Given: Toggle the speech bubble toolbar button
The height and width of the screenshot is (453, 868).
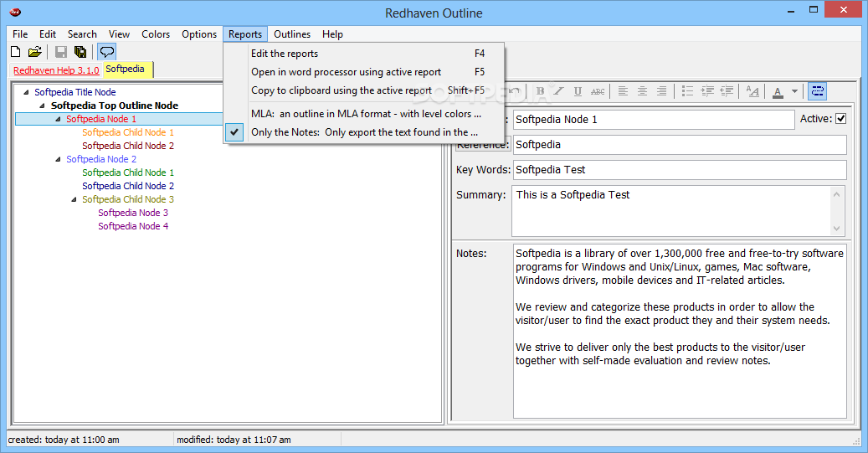Looking at the screenshot, I should point(107,52).
